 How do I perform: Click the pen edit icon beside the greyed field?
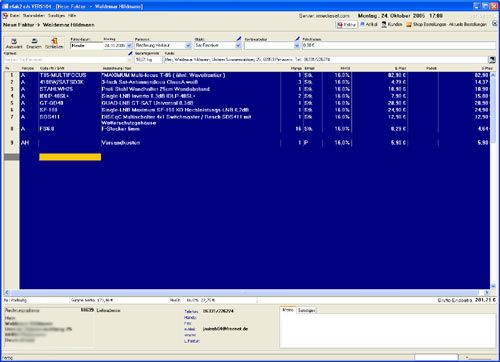point(130,53)
